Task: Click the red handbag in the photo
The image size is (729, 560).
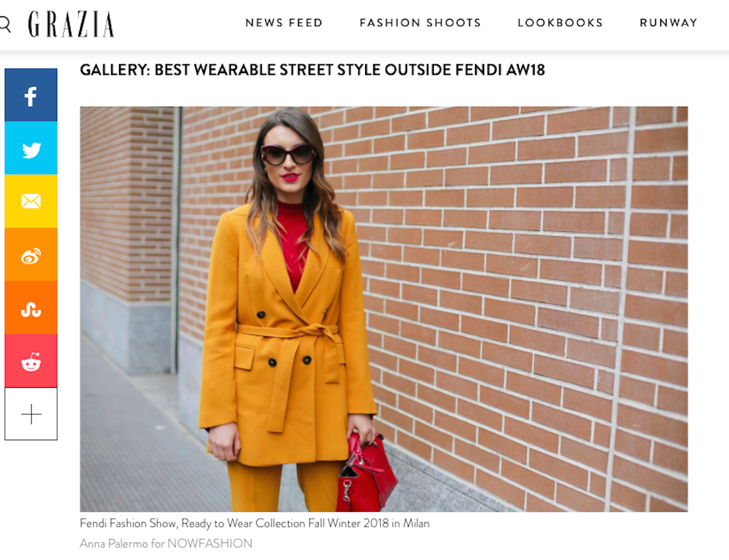Action: 366,471
